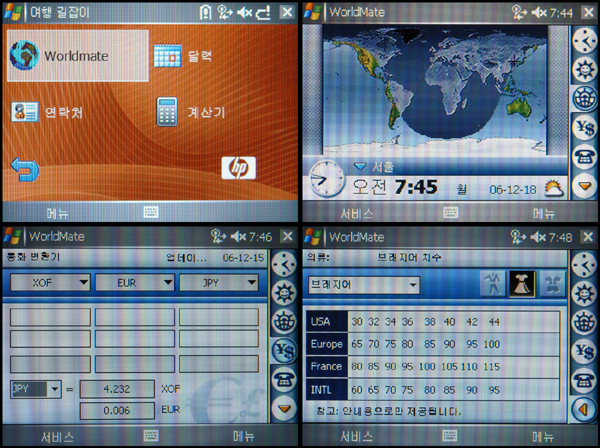Select 서비스 in clothing sizes bottom bar

(x=357, y=437)
